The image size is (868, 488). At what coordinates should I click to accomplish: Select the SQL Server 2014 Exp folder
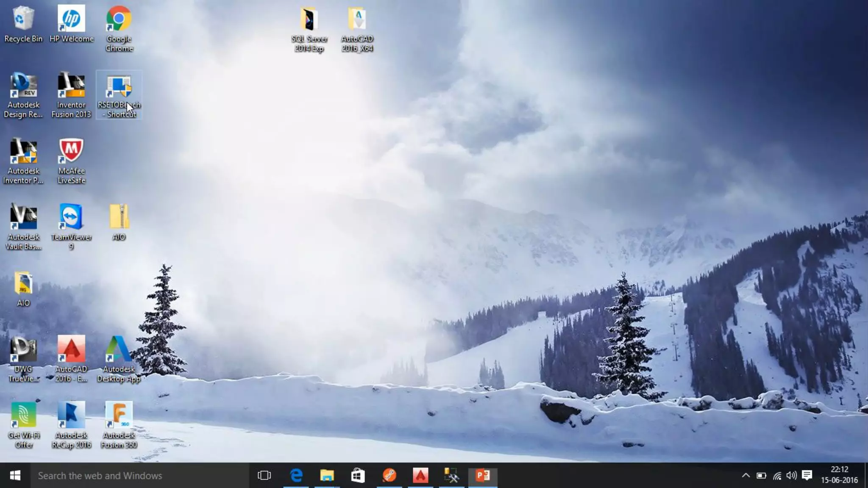click(309, 19)
